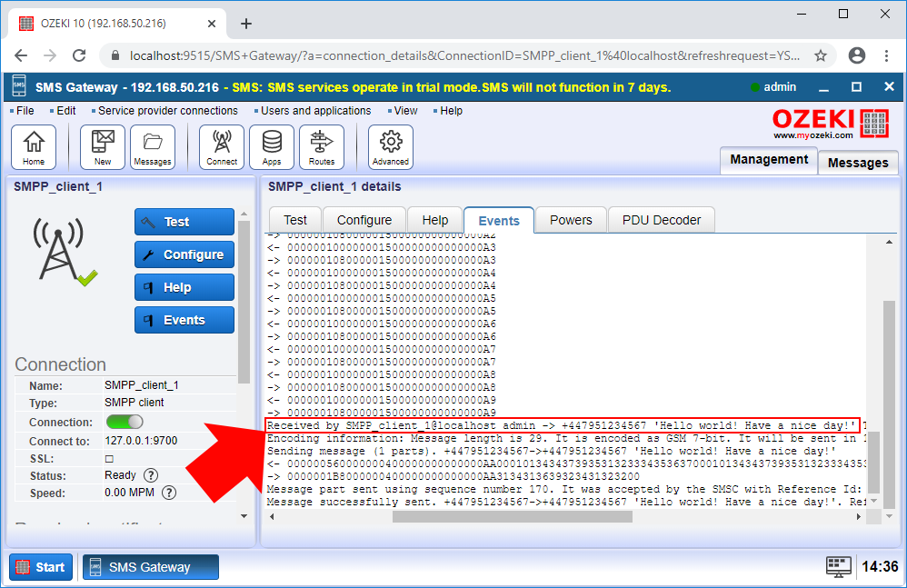Switch to the Configure tab
This screenshot has height=588, width=907.
(364, 220)
